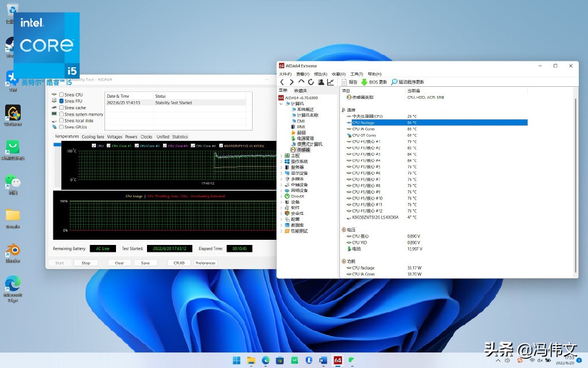Click the back arrow in AIDA64 toolbar
The image size is (588, 368).
(282, 82)
